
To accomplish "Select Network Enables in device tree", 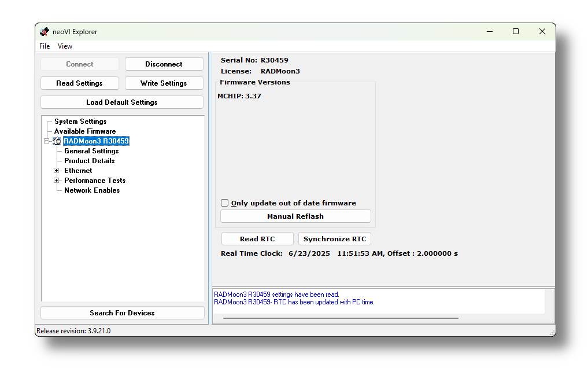I will point(92,190).
